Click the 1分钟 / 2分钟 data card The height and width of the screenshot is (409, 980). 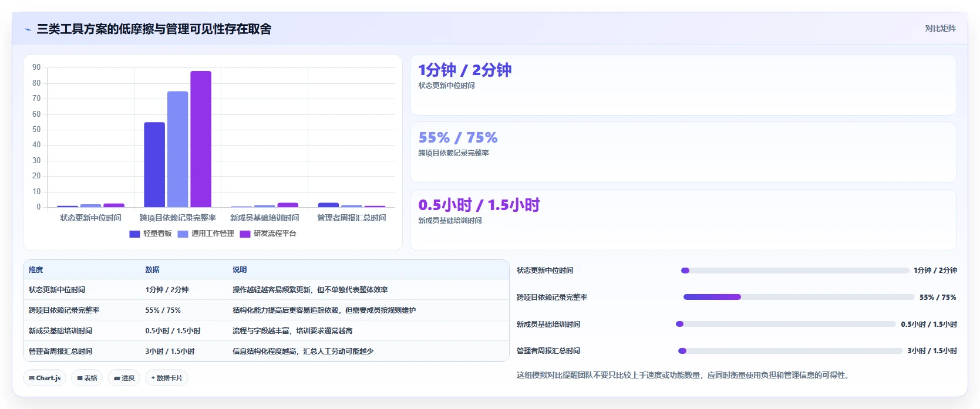point(683,85)
